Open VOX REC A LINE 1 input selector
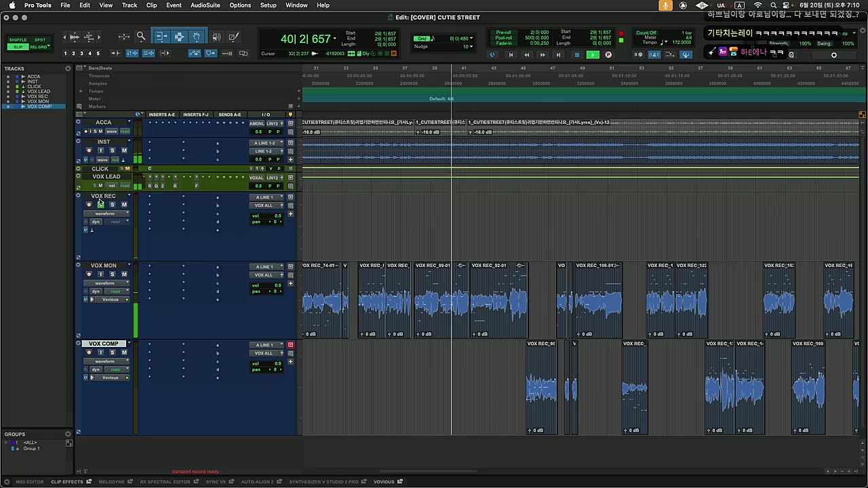 point(266,197)
